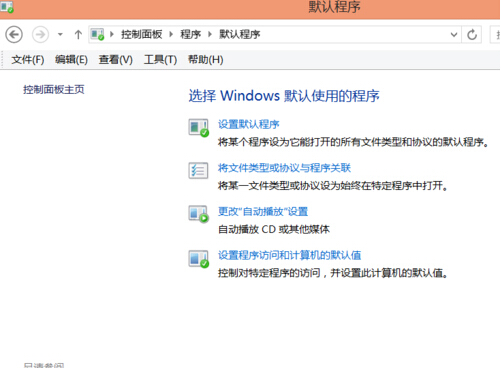Open the 查看(V) menu
The height and width of the screenshot is (368, 501).
pos(116,60)
